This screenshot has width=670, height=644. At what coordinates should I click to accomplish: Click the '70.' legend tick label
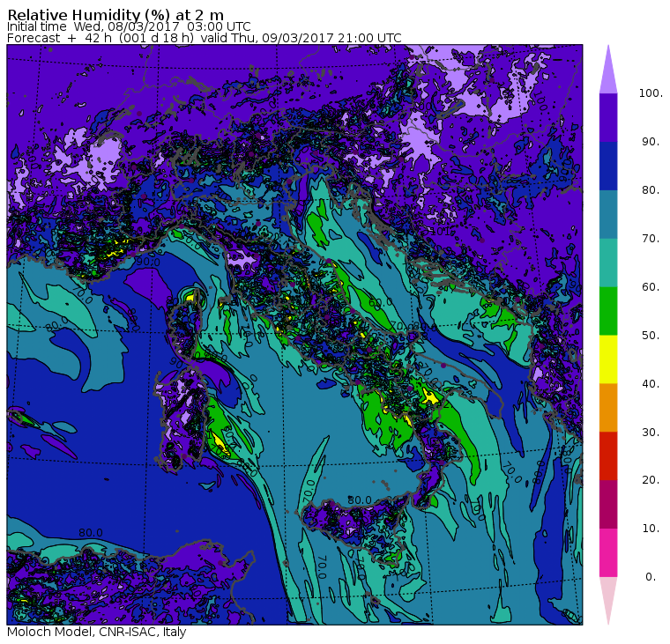pos(651,238)
